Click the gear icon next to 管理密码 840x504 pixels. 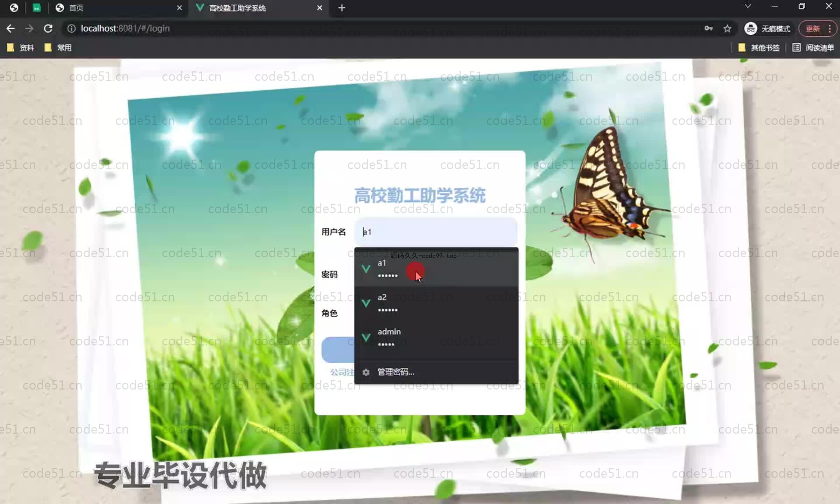click(x=366, y=372)
